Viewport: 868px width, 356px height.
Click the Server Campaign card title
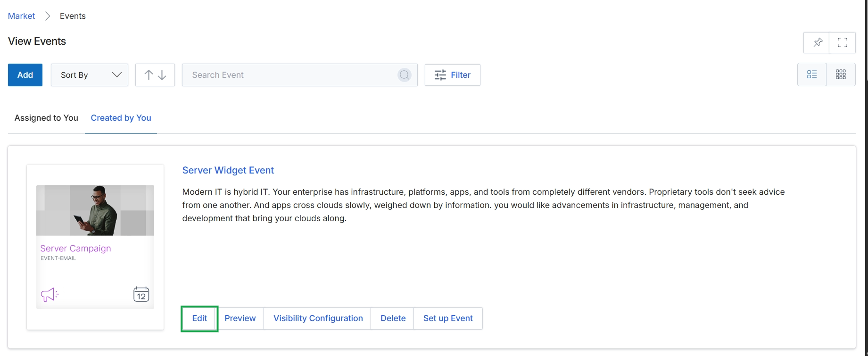click(x=75, y=248)
